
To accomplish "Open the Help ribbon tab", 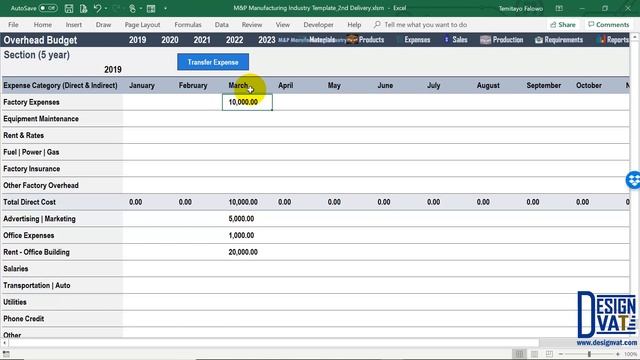I will (354, 24).
